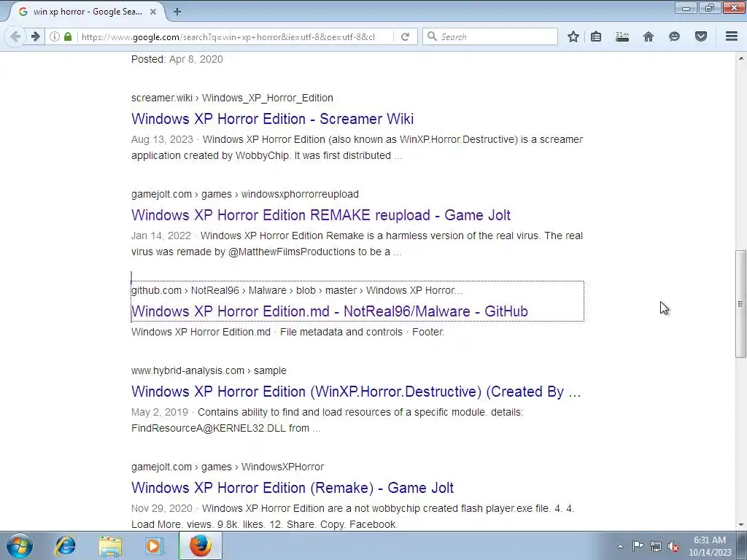Open site information via the circled i icon
Screen dimensions: 747x560
pyautogui.click(x=54, y=36)
